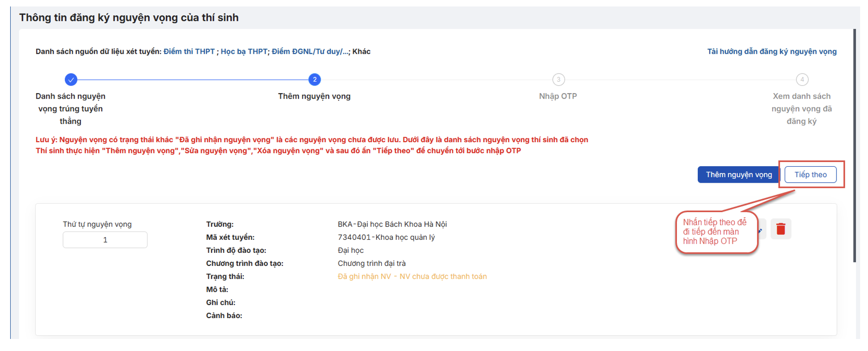Click the completed step 1 checkmark circle

pos(71,80)
